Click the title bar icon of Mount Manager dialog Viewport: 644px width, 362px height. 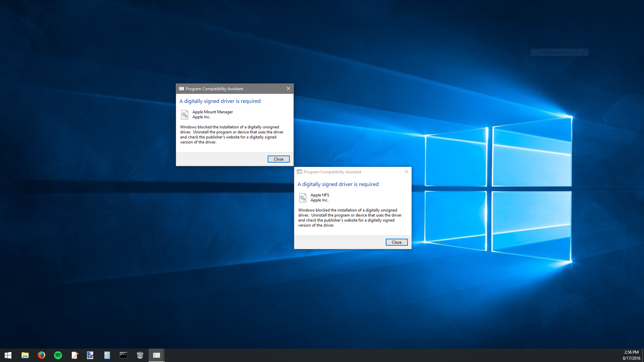click(181, 88)
